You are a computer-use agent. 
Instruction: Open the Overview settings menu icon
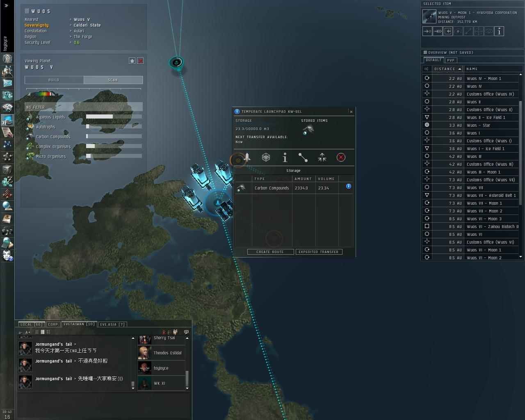(425, 52)
